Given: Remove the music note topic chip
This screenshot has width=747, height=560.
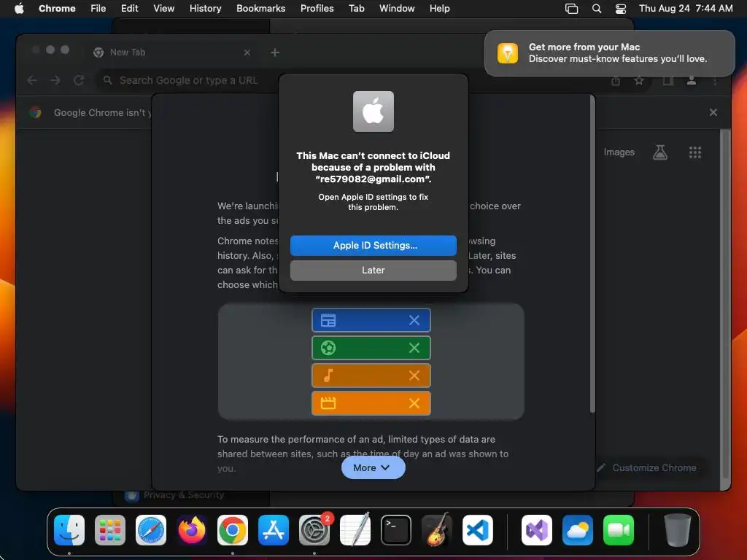Looking at the screenshot, I should click(x=414, y=376).
